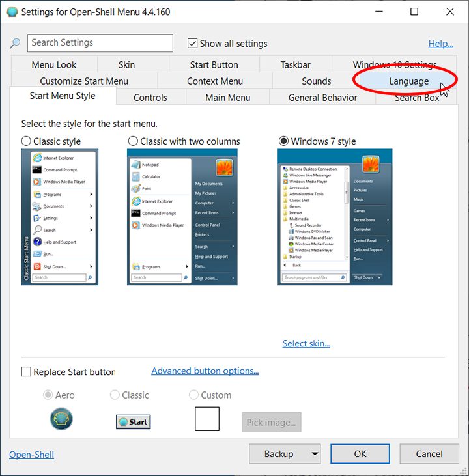Click the Aero shell start button image

(61, 419)
